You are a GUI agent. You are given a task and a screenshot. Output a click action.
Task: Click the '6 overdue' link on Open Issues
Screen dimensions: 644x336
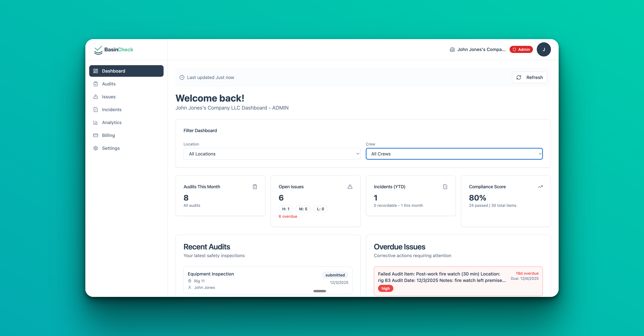[288, 216]
